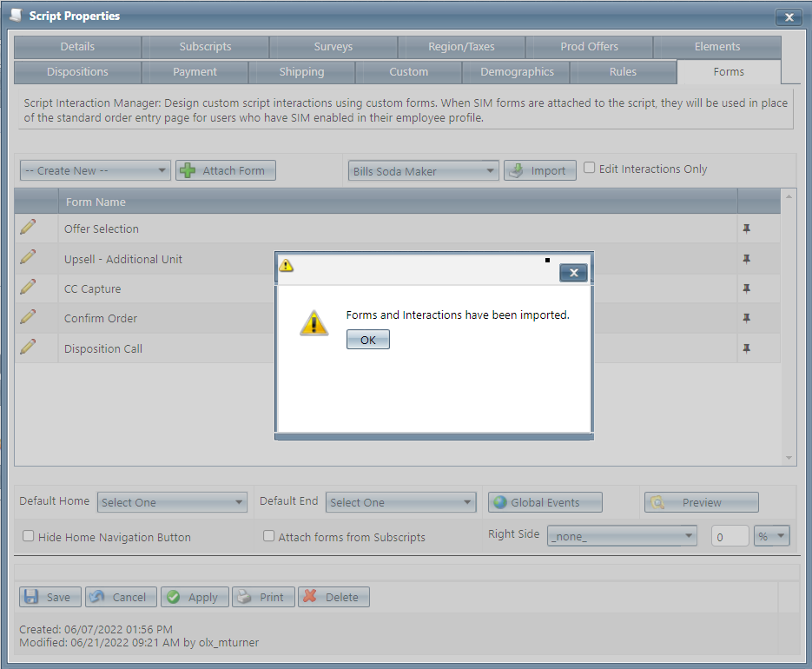Click the Right Side numeric input field
The image size is (812, 669).
729,537
